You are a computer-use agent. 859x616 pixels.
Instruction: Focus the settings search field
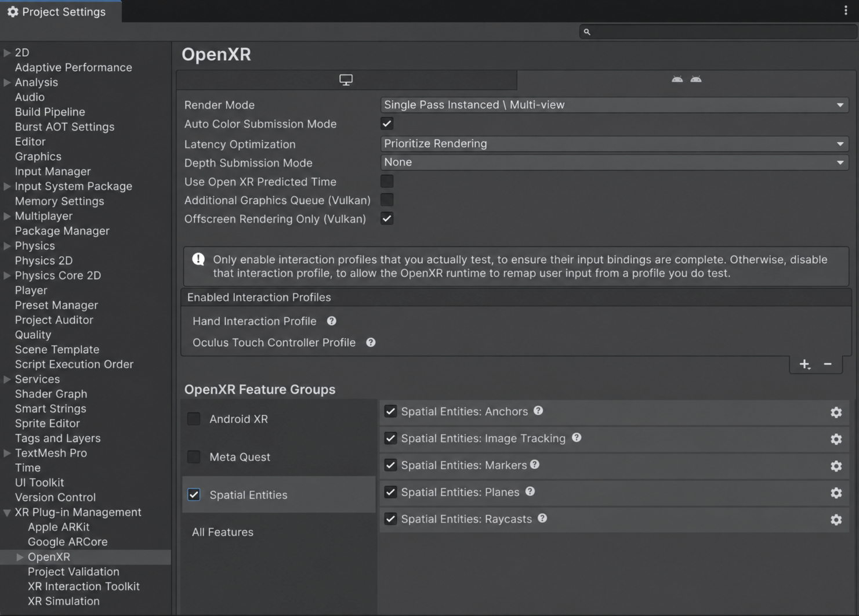(x=718, y=32)
